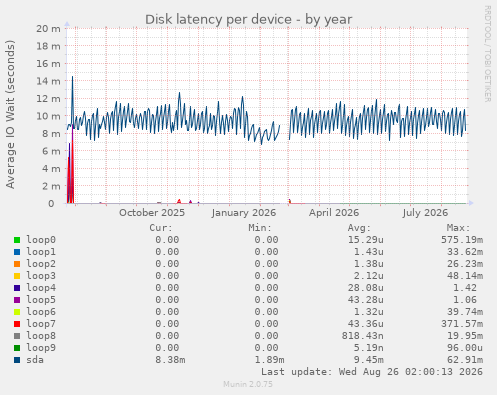
Task: Click loop9 average value 5.19n
Action: (369, 348)
